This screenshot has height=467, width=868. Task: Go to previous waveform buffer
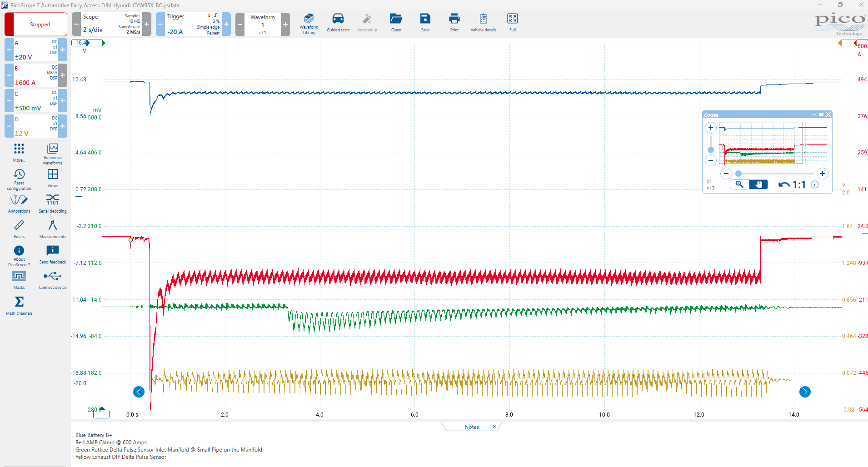pos(240,24)
